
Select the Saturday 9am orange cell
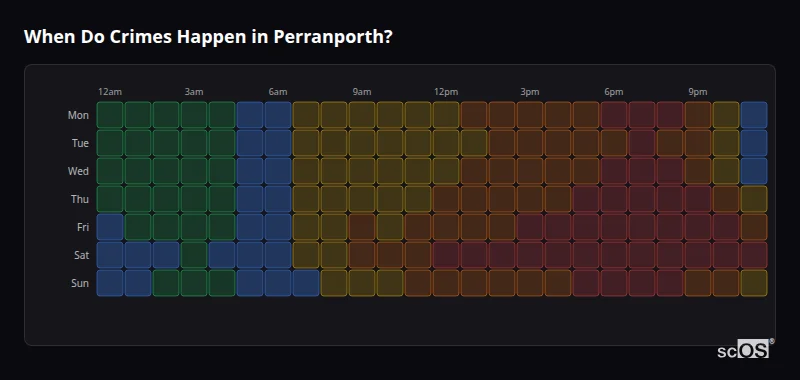click(362, 255)
